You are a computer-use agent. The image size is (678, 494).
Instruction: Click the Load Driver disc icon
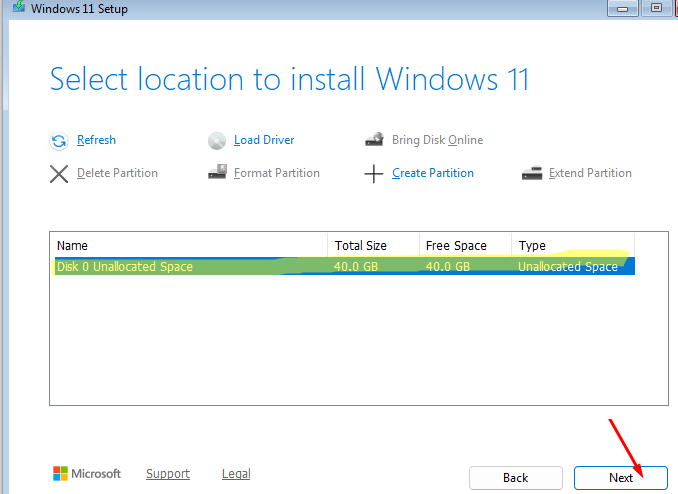217,141
